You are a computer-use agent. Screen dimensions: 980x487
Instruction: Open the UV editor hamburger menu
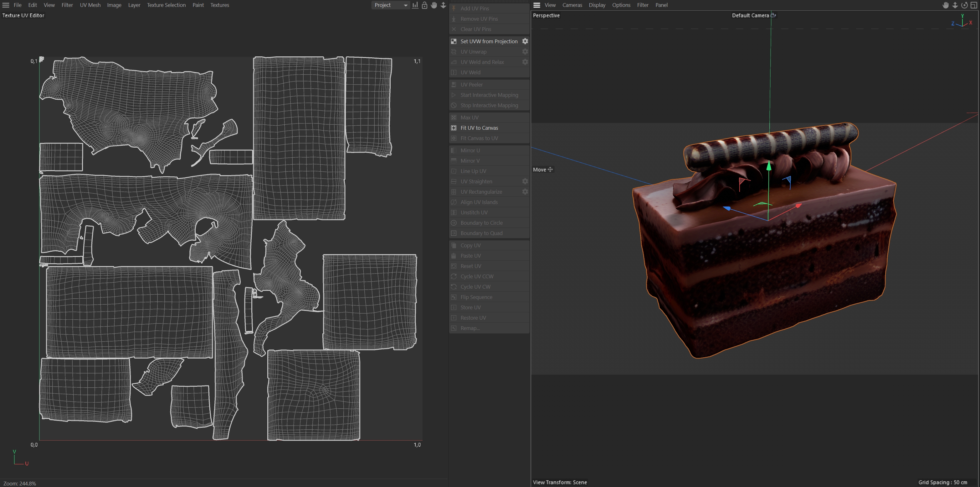[x=6, y=5]
